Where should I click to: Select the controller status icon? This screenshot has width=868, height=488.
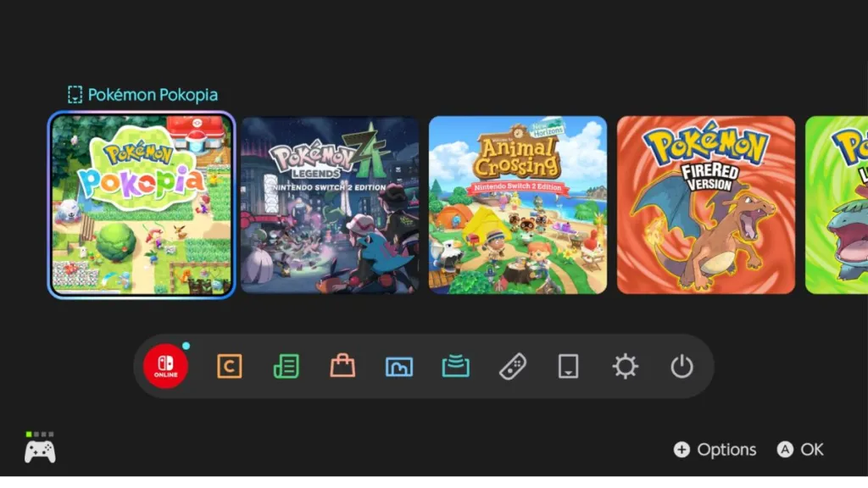click(x=40, y=447)
